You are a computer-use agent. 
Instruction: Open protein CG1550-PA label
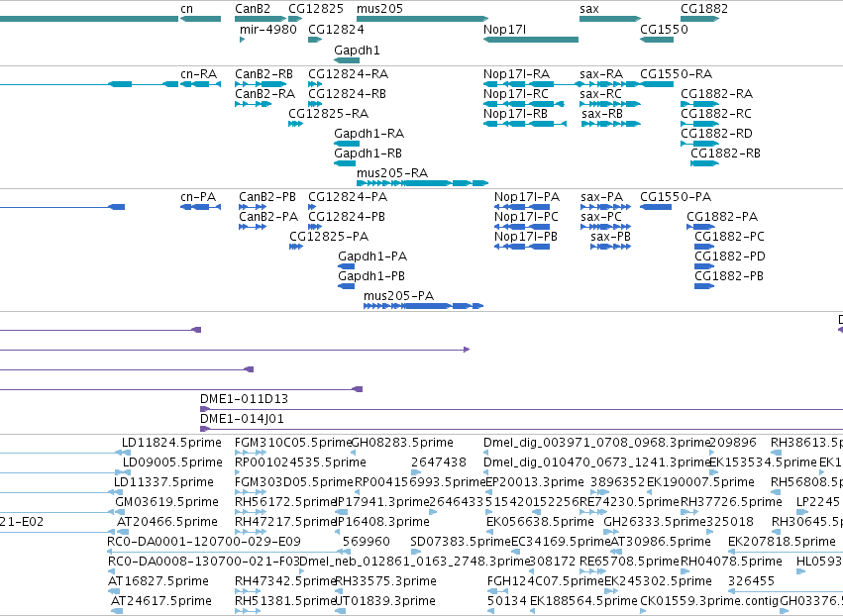click(676, 197)
